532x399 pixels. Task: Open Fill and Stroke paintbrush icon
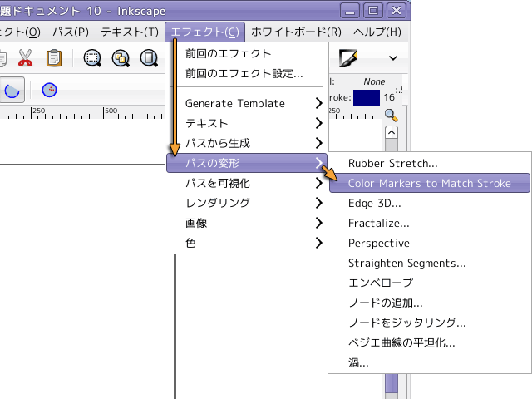tap(349, 58)
